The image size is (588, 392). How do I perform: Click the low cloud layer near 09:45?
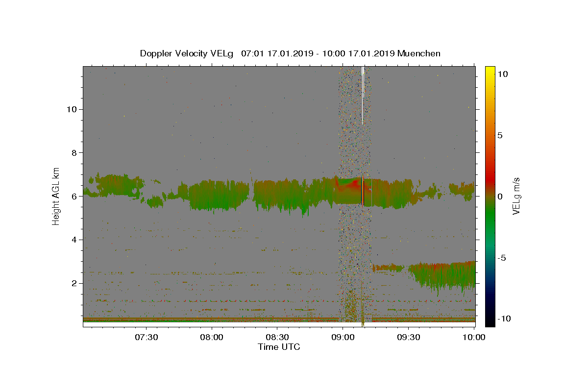(x=443, y=274)
